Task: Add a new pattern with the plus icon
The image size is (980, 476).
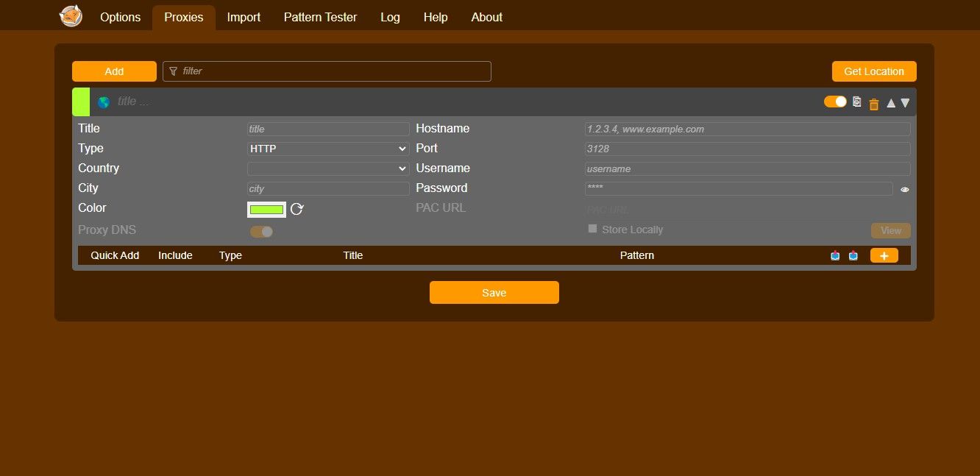Action: point(884,255)
